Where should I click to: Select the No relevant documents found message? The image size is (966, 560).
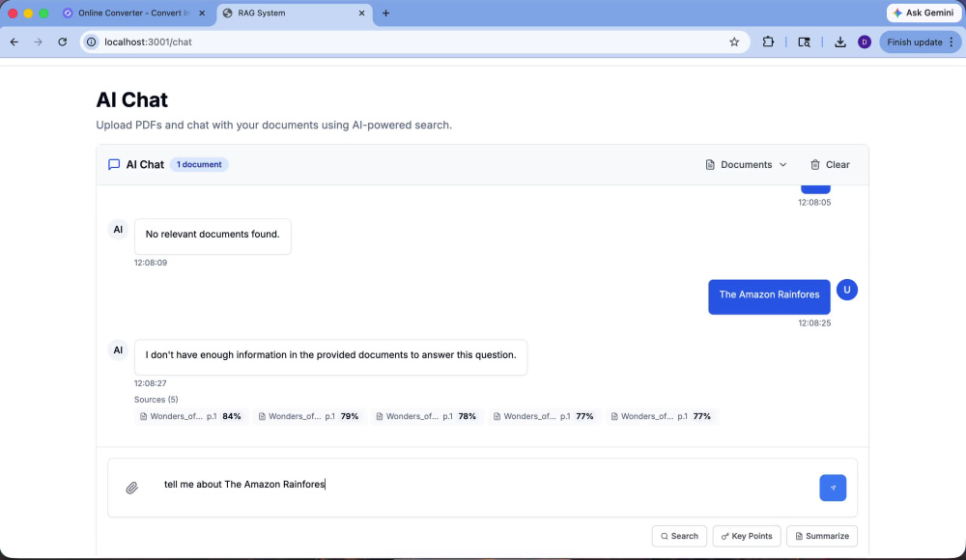pos(213,235)
